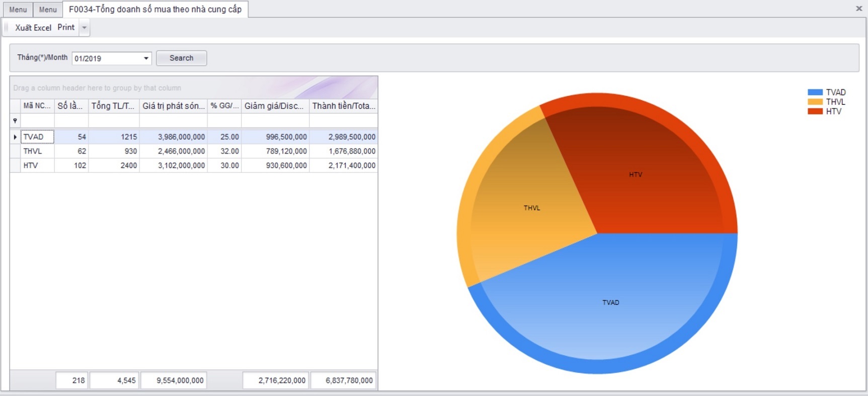868x396 pixels.
Task: Open the second Menu tab
Action: click(48, 10)
